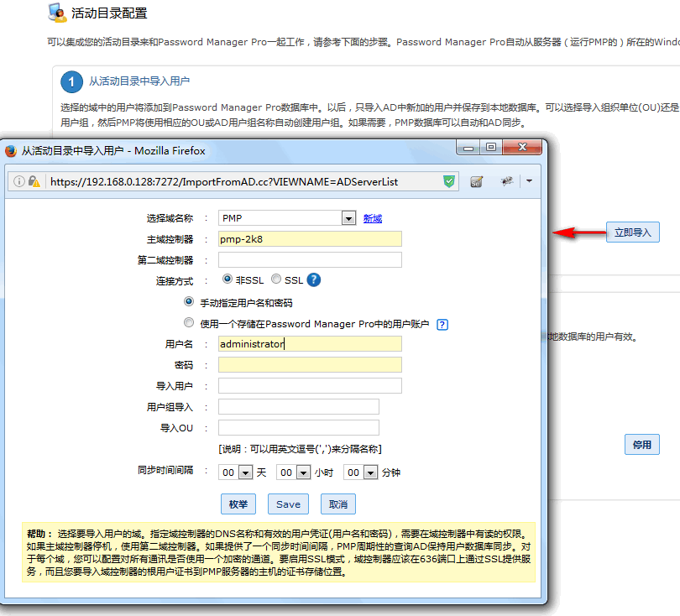Select the non-SSL (非SSL) connection option
Viewport: 680px width, 616px height.
228,279
